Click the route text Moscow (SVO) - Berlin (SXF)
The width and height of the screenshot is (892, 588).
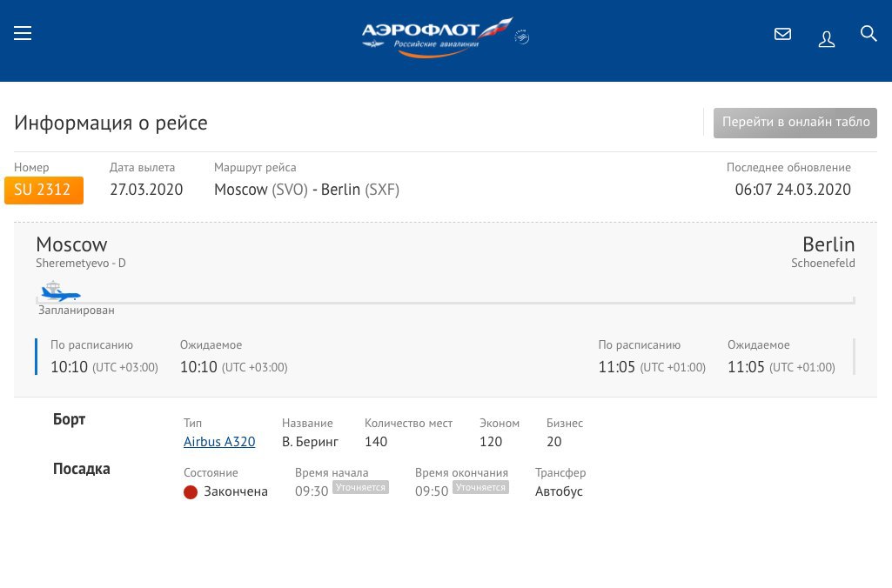[306, 190]
